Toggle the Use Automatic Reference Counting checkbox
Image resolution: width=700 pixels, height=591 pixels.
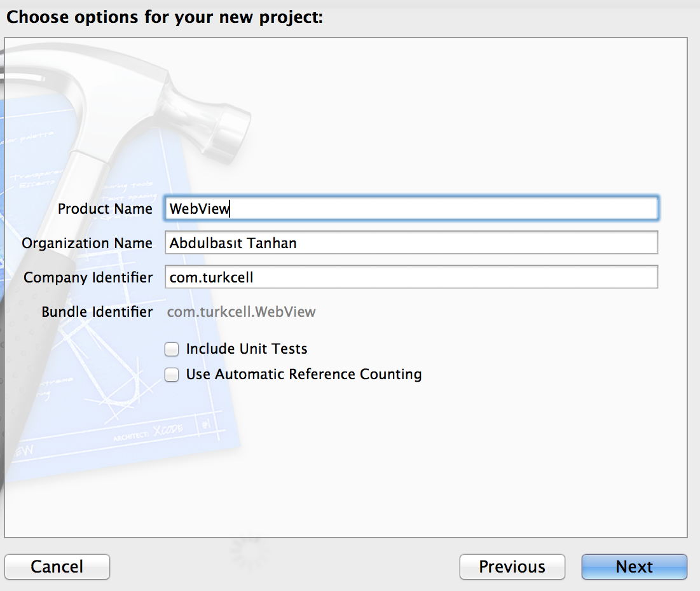pos(172,374)
